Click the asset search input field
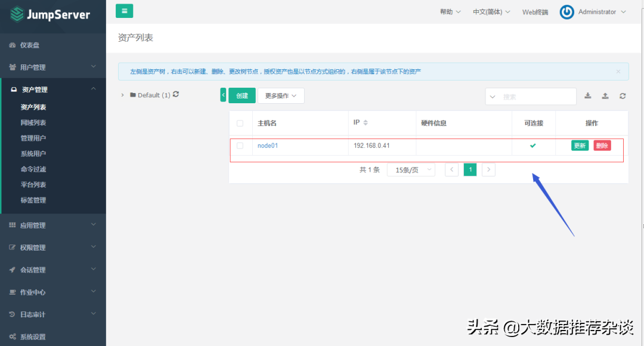 click(x=537, y=97)
